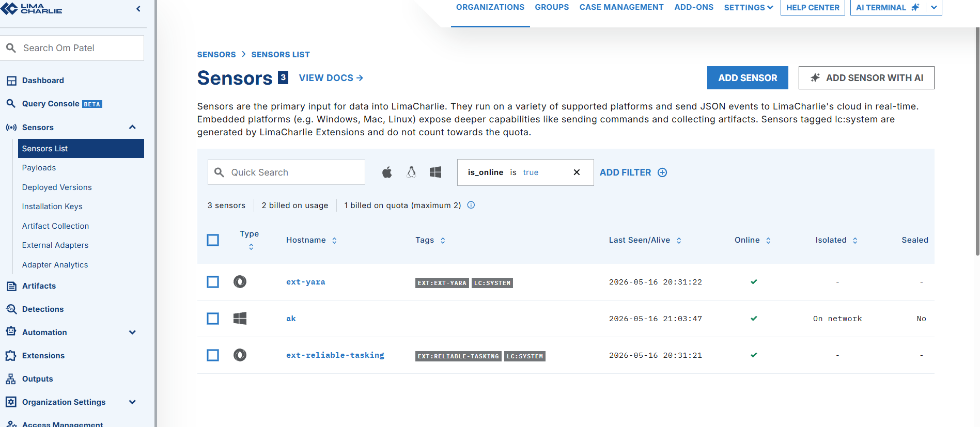
Task: Focus the Search Om Patel field
Action: [x=72, y=48]
